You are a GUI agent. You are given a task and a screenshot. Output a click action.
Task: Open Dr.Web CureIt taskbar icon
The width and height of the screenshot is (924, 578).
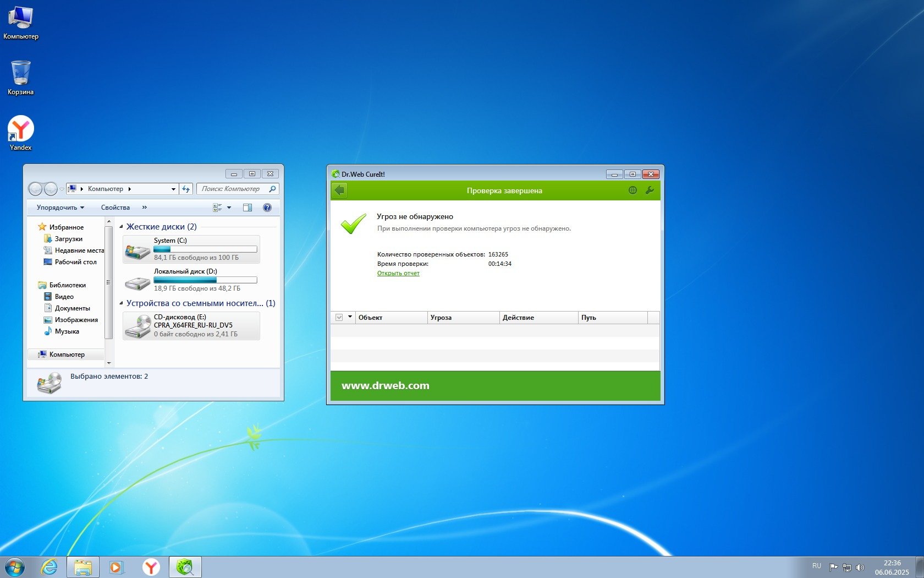pos(185,567)
